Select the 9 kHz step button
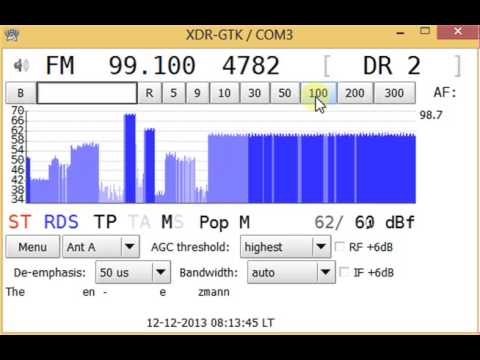The width and height of the screenshot is (480, 360). pos(197,93)
